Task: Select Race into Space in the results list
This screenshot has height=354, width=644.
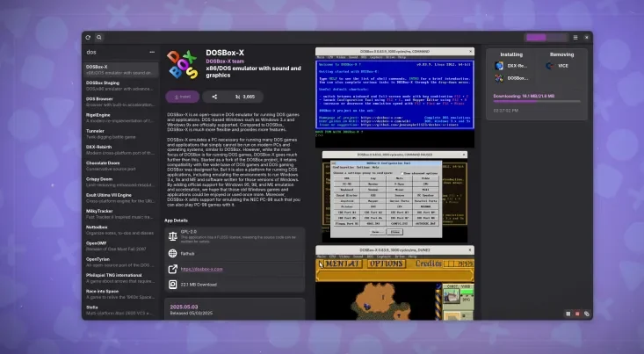Action: point(120,294)
